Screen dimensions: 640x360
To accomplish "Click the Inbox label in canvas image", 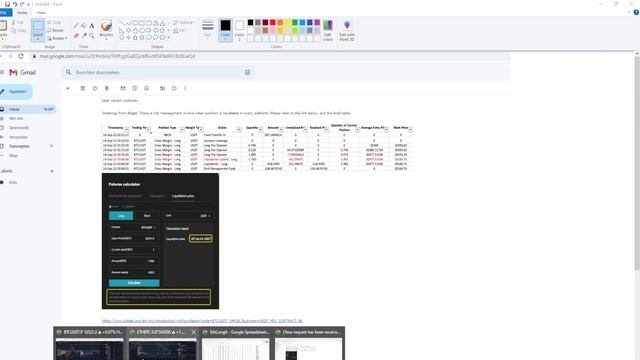I will [x=14, y=109].
